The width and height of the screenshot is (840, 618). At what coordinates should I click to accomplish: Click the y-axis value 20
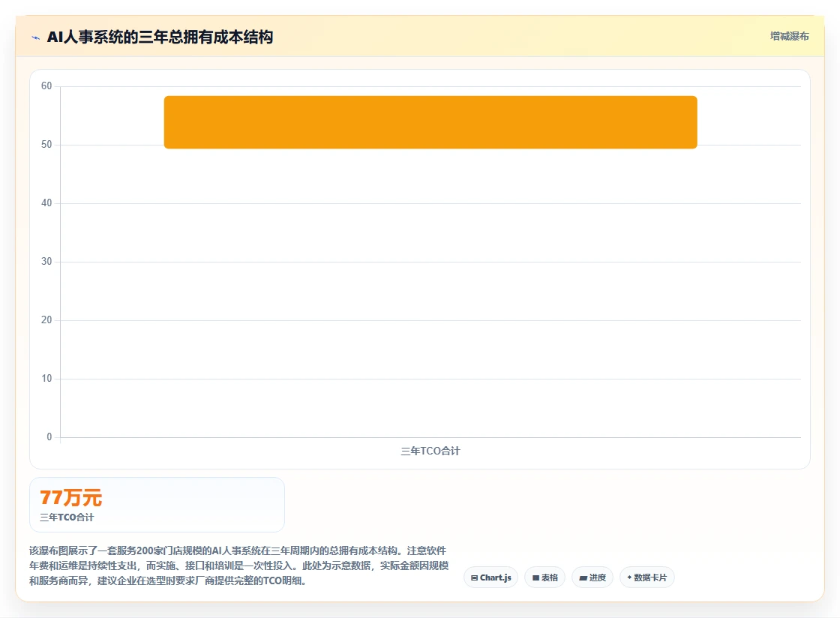46,319
